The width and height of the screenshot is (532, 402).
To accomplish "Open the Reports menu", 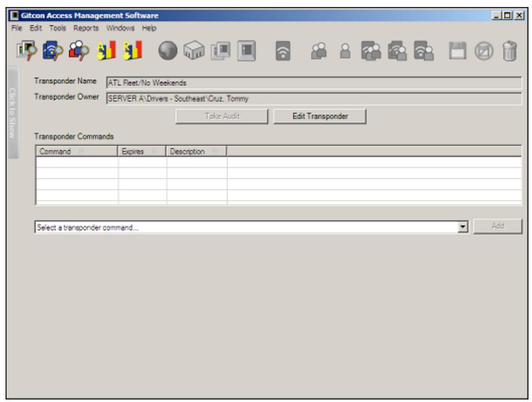I will coord(86,28).
